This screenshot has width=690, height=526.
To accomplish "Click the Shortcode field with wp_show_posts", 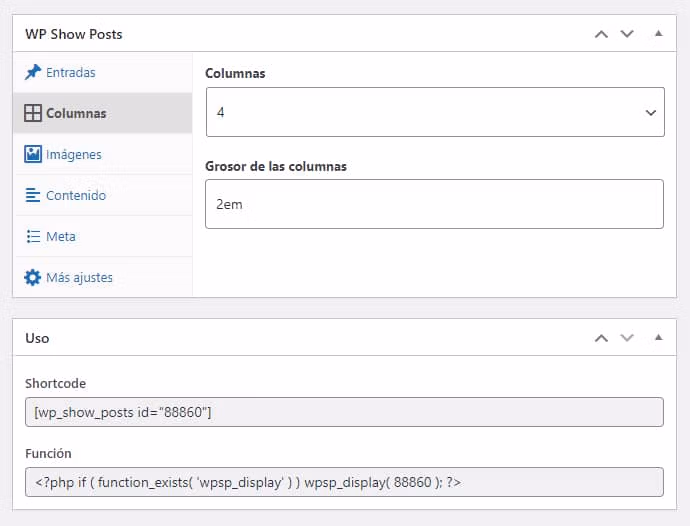I will point(344,412).
